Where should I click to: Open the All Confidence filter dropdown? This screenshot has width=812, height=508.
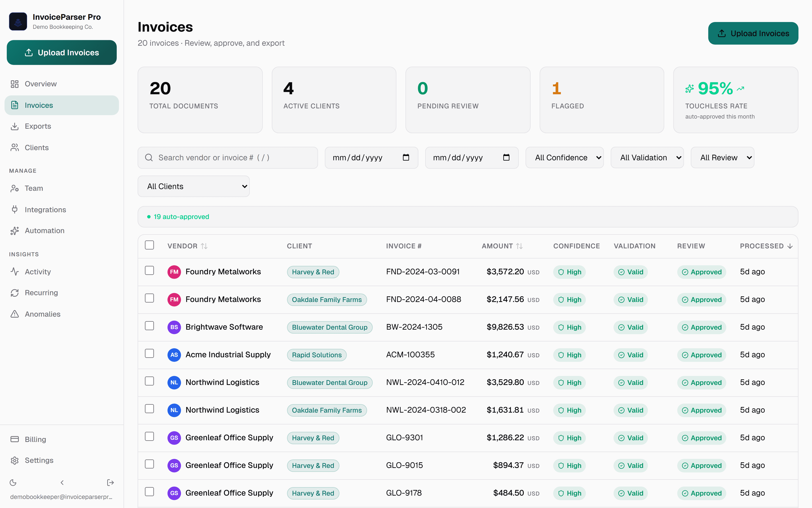(x=564, y=157)
